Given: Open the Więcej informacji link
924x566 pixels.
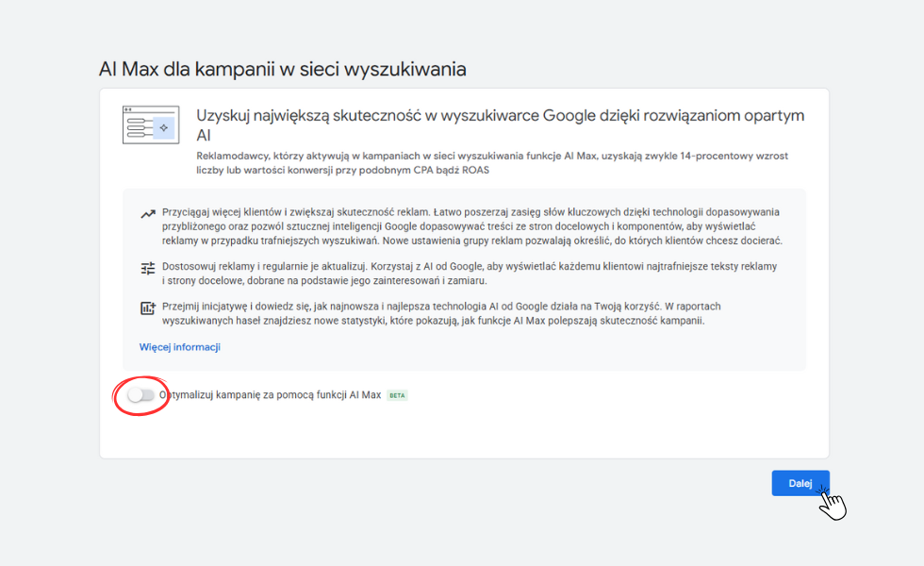Looking at the screenshot, I should (x=179, y=347).
